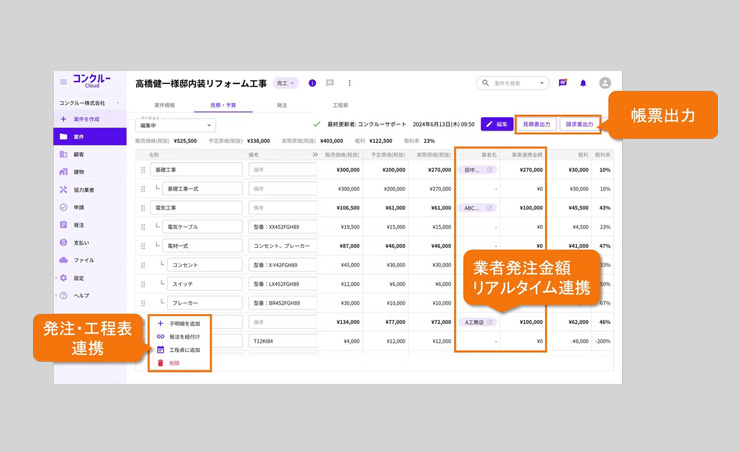
Task: Open the バージョン 編集中 dropdown
Action: pyautogui.click(x=175, y=126)
